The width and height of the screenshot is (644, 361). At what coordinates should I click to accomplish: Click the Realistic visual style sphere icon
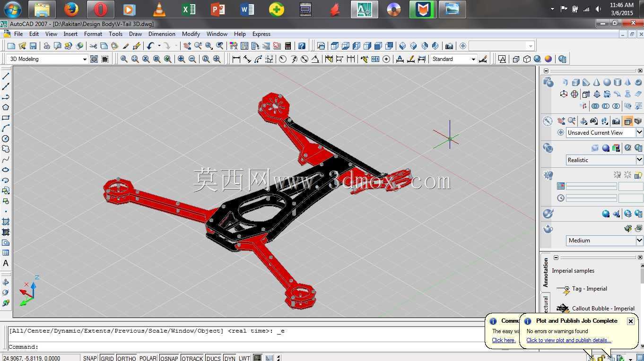tap(537, 59)
